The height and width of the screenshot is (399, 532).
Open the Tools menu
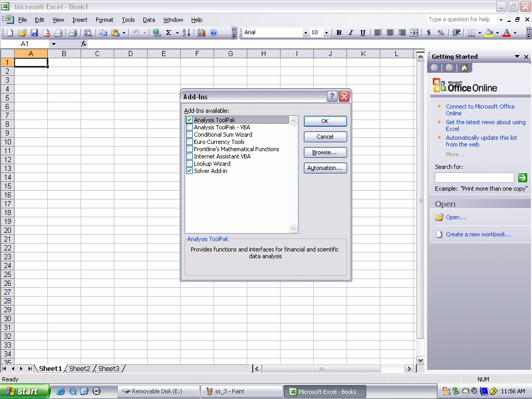click(128, 20)
